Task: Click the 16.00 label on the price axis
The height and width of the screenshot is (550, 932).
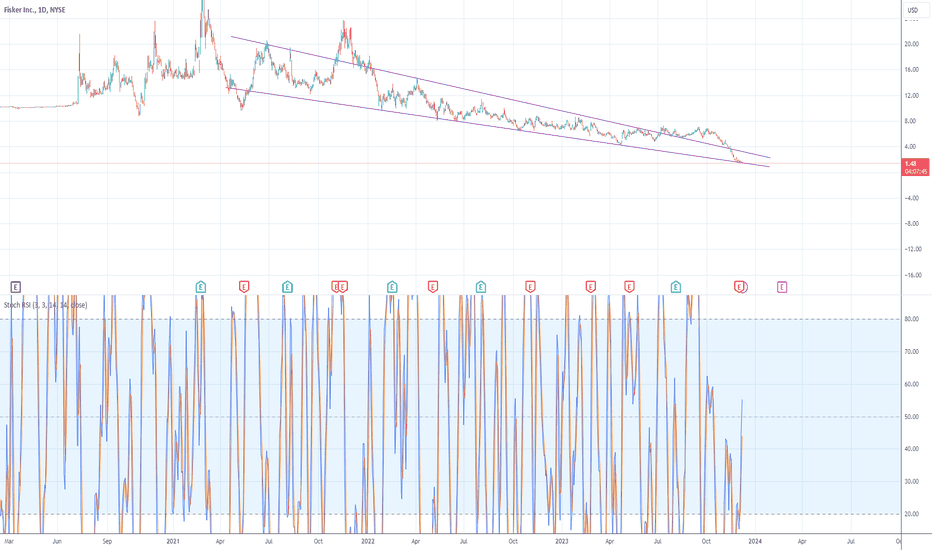Action: pos(911,70)
